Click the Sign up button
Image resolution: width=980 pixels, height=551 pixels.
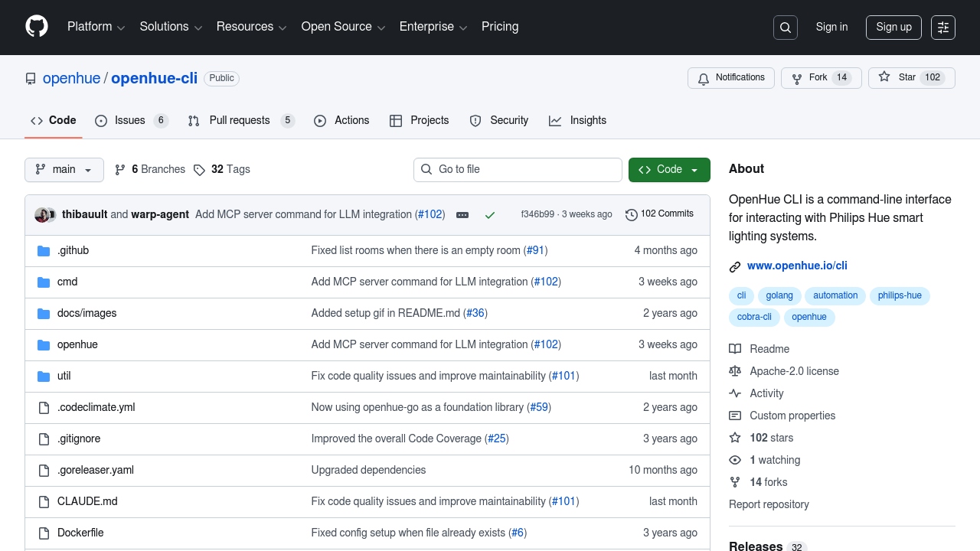[893, 28]
